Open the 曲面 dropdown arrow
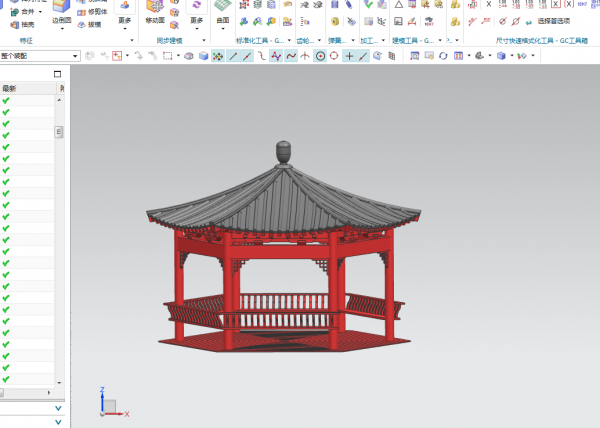600x428 pixels. click(x=223, y=29)
